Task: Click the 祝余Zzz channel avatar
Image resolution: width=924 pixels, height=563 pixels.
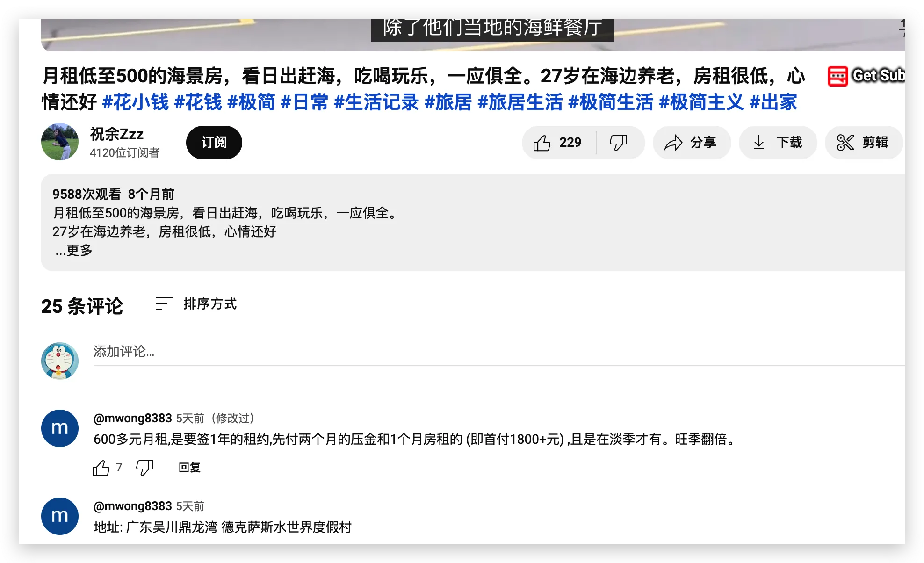Action: (x=60, y=142)
